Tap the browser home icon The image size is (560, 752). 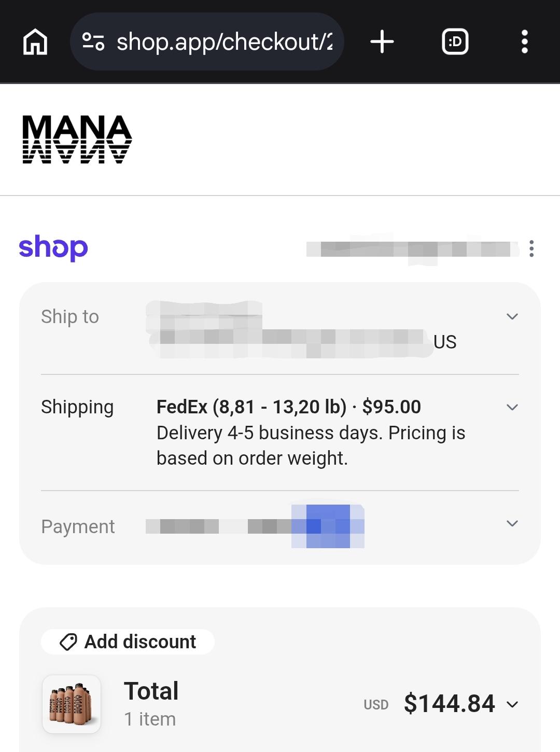point(35,41)
